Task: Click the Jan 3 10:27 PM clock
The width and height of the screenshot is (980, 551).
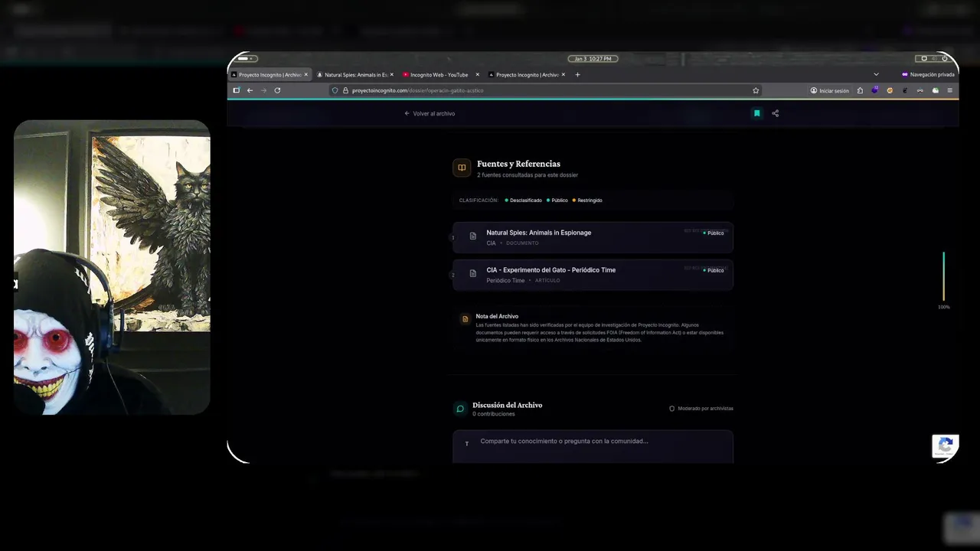Action: 593,59
